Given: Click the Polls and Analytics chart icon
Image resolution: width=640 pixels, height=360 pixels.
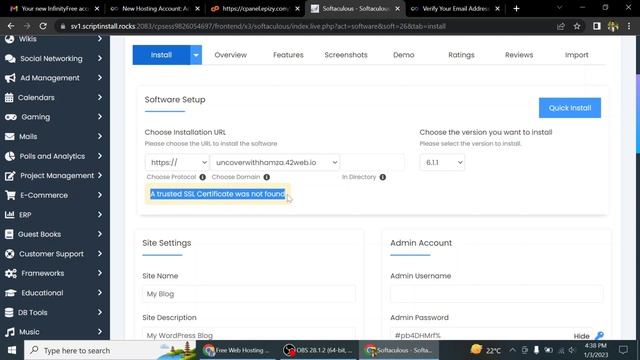Looking at the screenshot, I should coord(10,156).
